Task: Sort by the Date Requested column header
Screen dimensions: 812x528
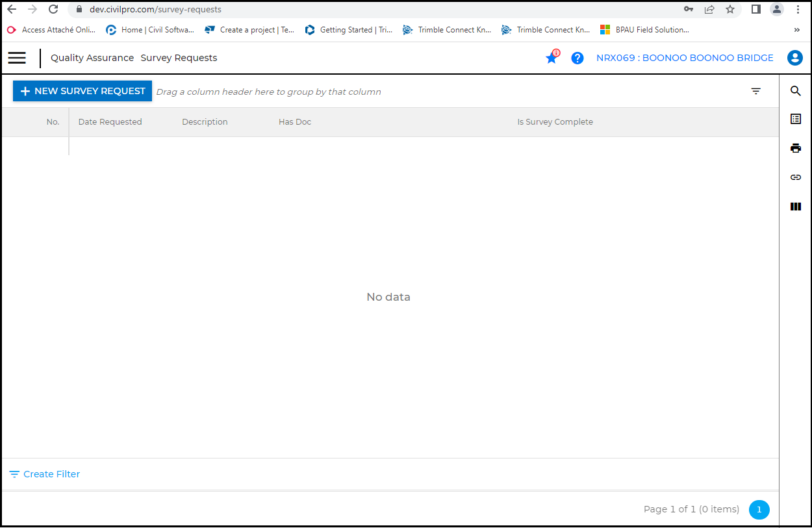Action: (110, 122)
